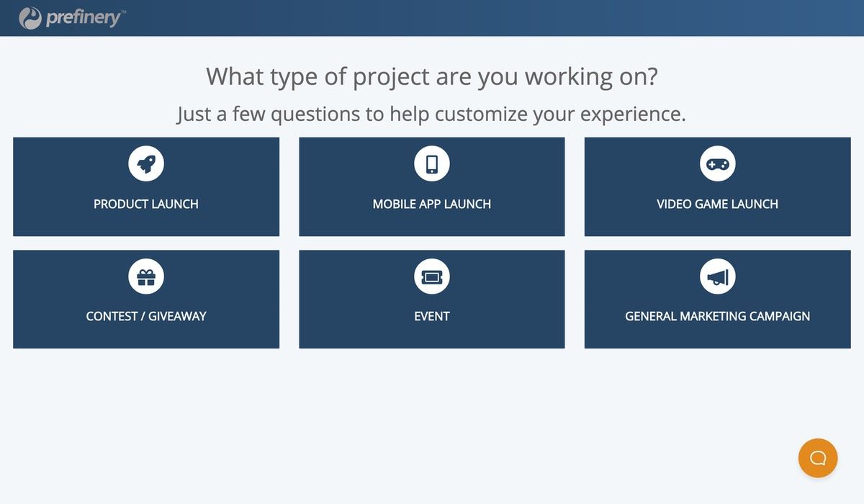The height and width of the screenshot is (504, 864).
Task: Click the Prefinery swirl logo icon
Action: click(x=30, y=18)
